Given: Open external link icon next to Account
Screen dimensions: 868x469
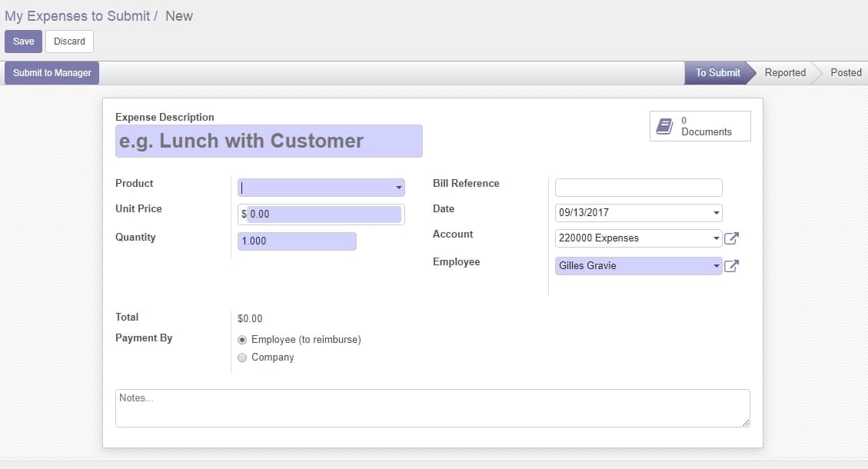Looking at the screenshot, I should [731, 238].
